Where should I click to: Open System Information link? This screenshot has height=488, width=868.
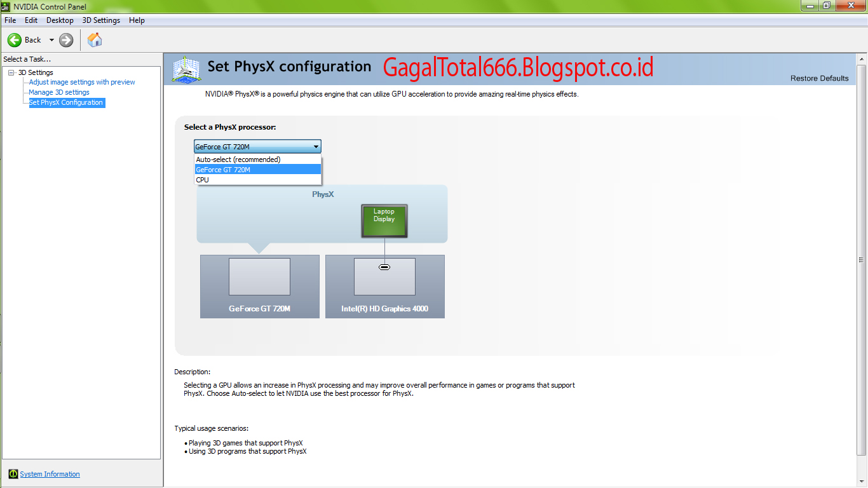click(50, 474)
